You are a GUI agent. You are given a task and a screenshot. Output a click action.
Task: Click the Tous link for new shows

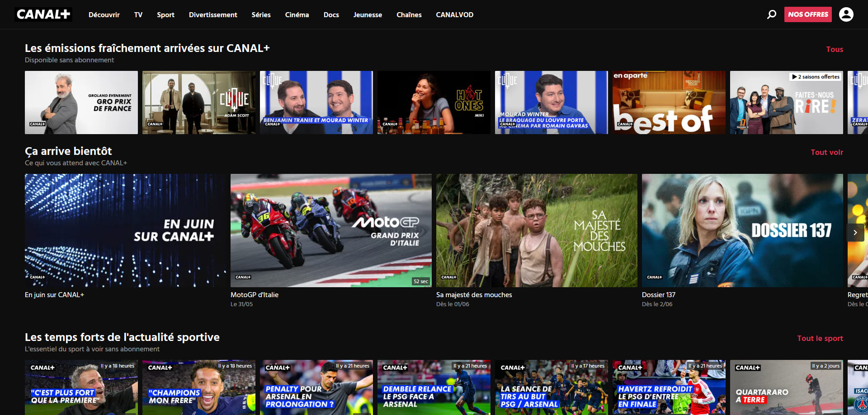[x=835, y=49]
